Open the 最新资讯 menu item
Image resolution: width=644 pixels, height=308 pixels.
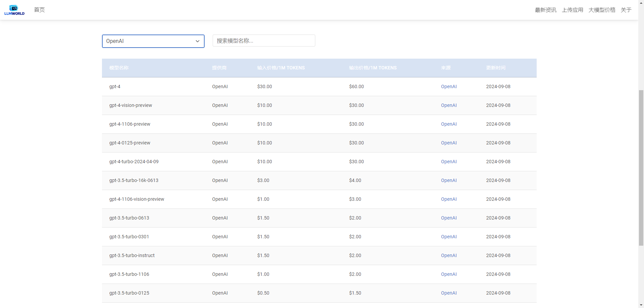click(545, 10)
